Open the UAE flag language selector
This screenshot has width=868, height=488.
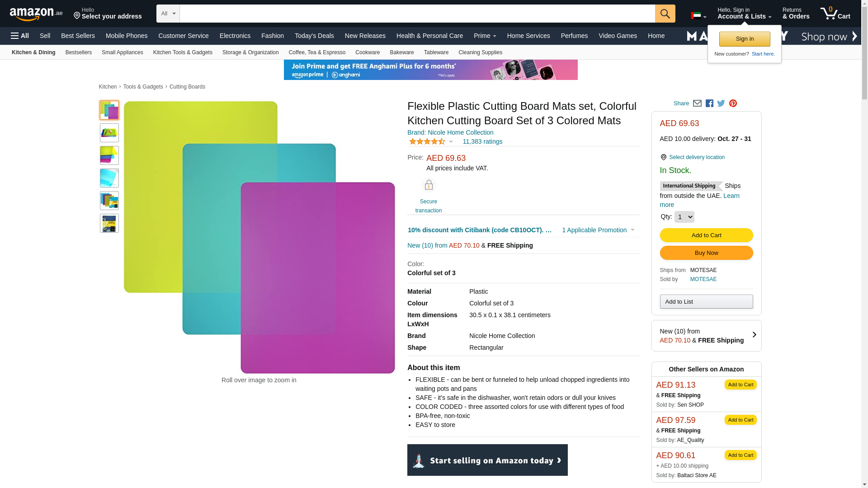698,16
